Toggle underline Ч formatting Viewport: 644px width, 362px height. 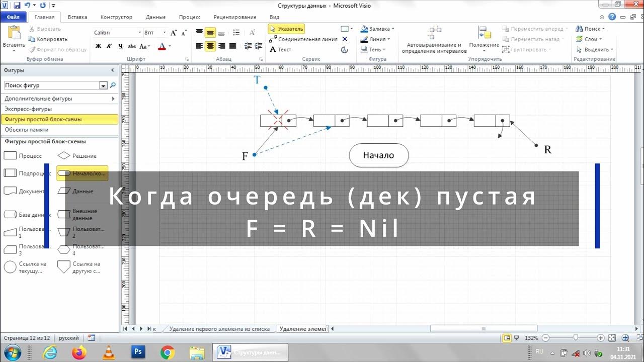120,46
